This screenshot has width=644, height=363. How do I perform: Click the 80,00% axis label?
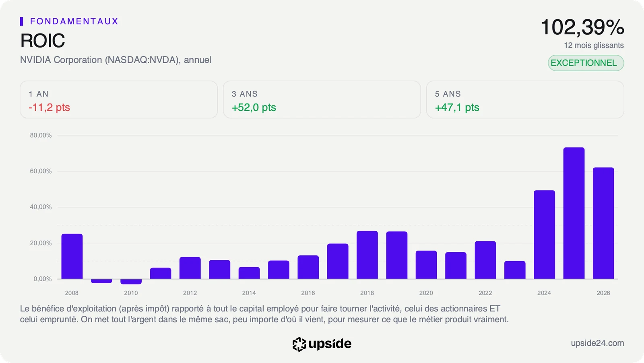41,135
